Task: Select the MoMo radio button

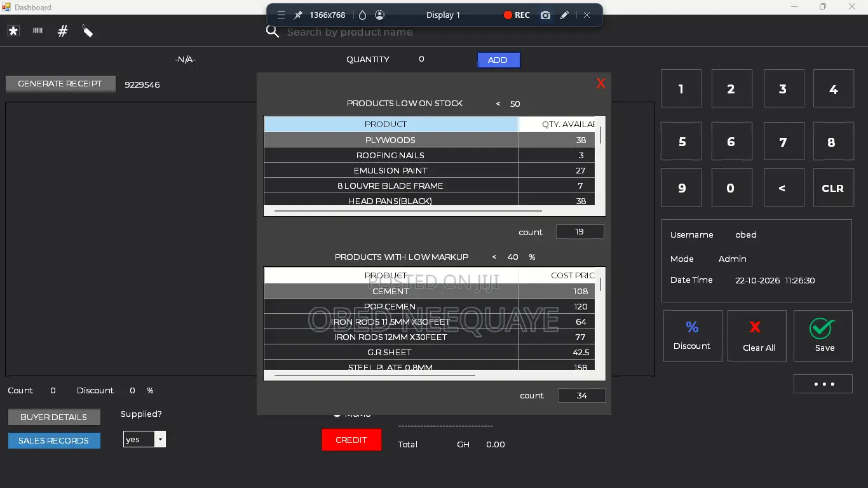Action: 337,414
